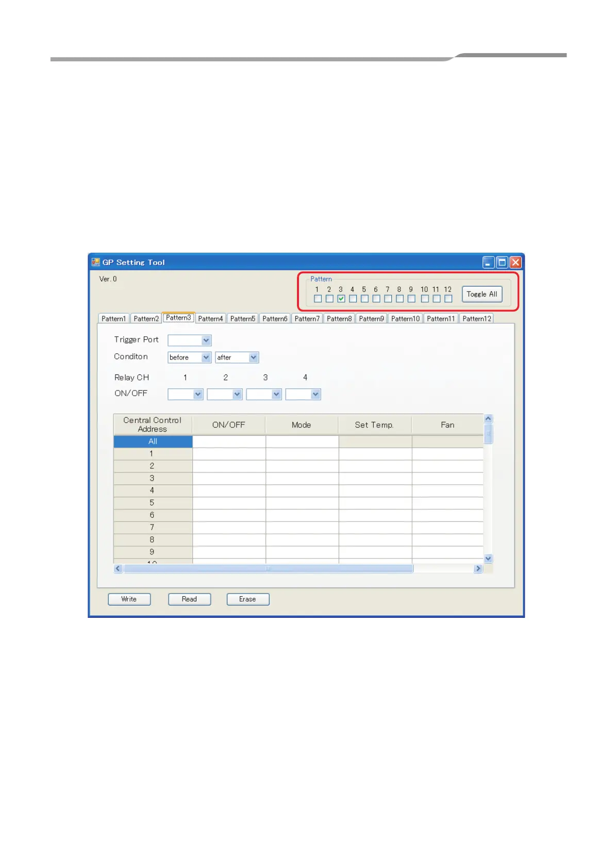Switch to the Pattern1 tab
Screen dimensions: 614x868
tap(113, 319)
